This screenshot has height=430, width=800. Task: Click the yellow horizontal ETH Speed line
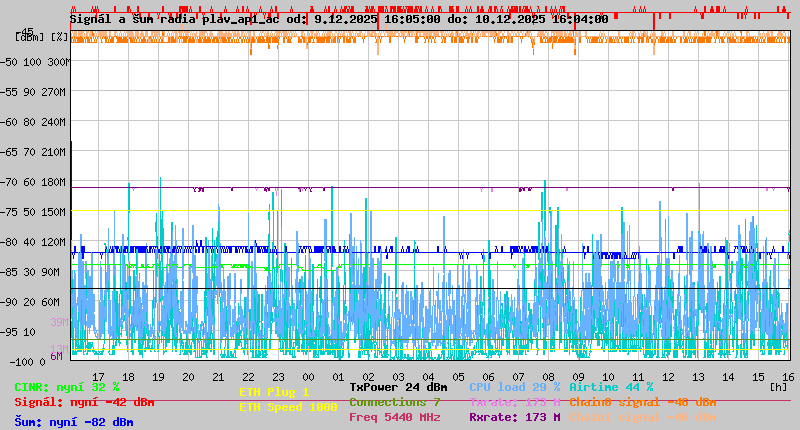430,210
